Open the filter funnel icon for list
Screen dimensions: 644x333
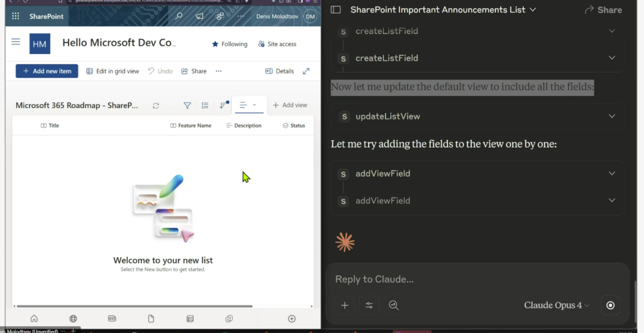point(187,106)
